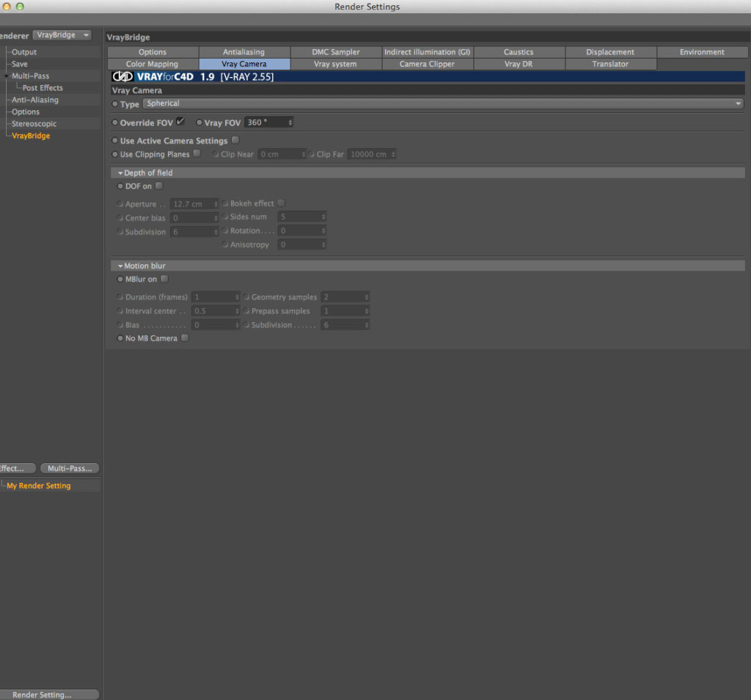Click Use Active Camera Settings animation dot

pyautogui.click(x=115, y=140)
